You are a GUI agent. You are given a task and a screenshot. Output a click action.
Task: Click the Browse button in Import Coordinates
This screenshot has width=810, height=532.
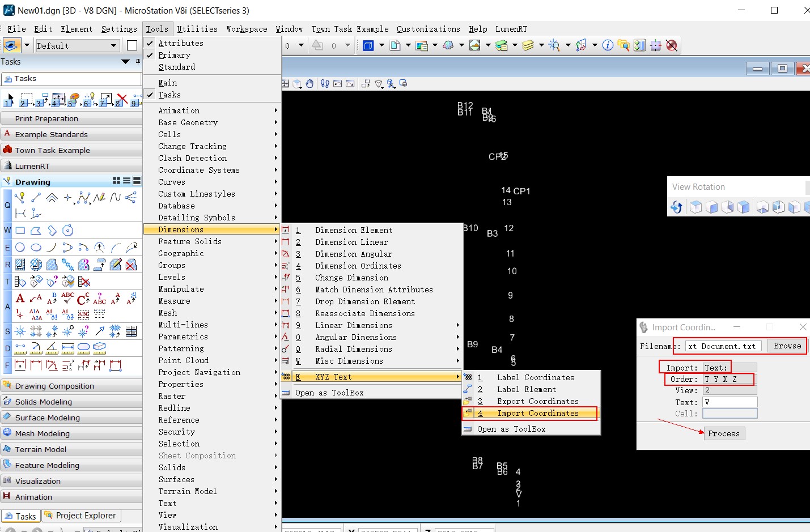point(787,346)
